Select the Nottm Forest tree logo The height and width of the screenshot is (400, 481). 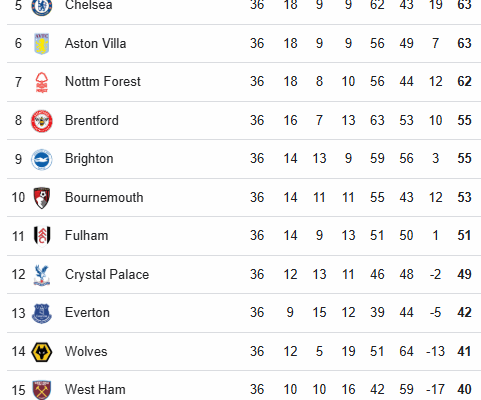click(42, 82)
